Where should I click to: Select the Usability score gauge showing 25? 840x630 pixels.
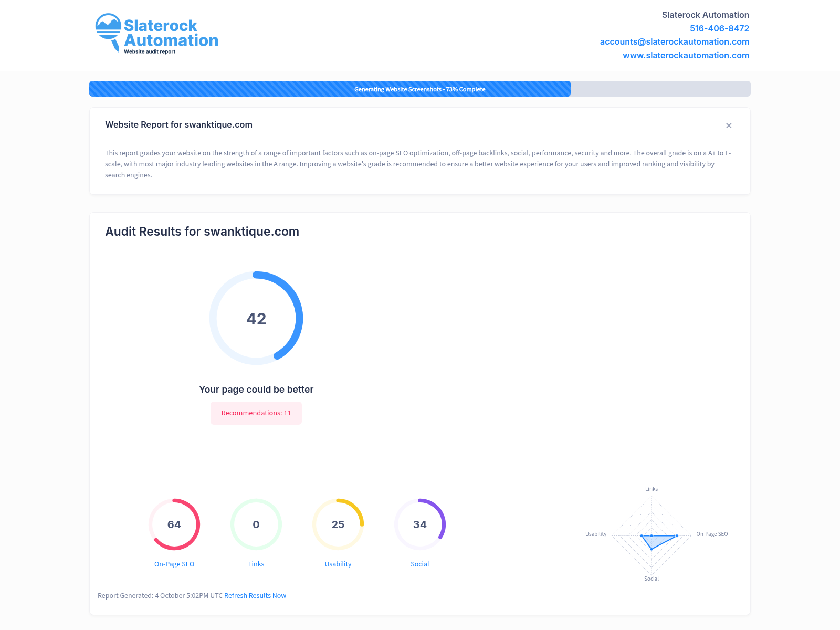coord(338,524)
